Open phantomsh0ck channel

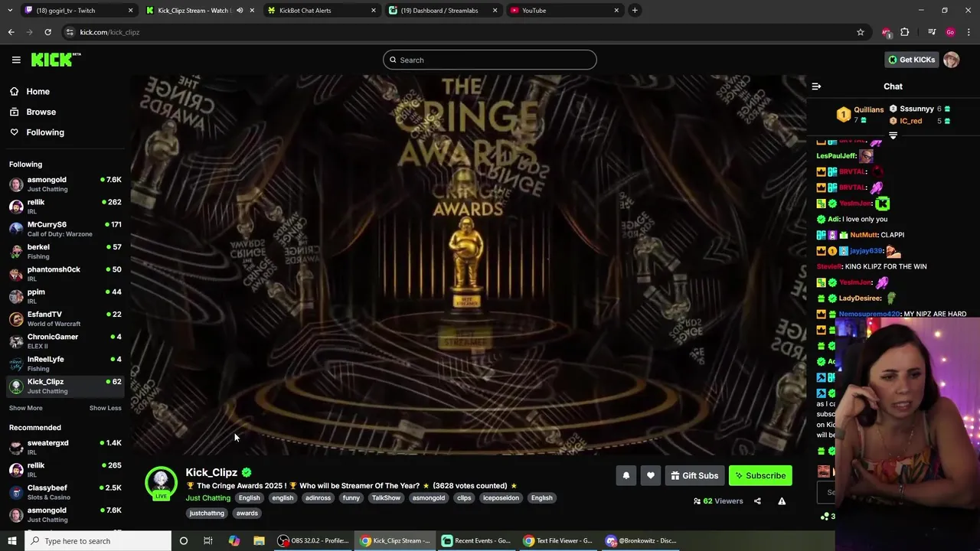[x=65, y=274]
